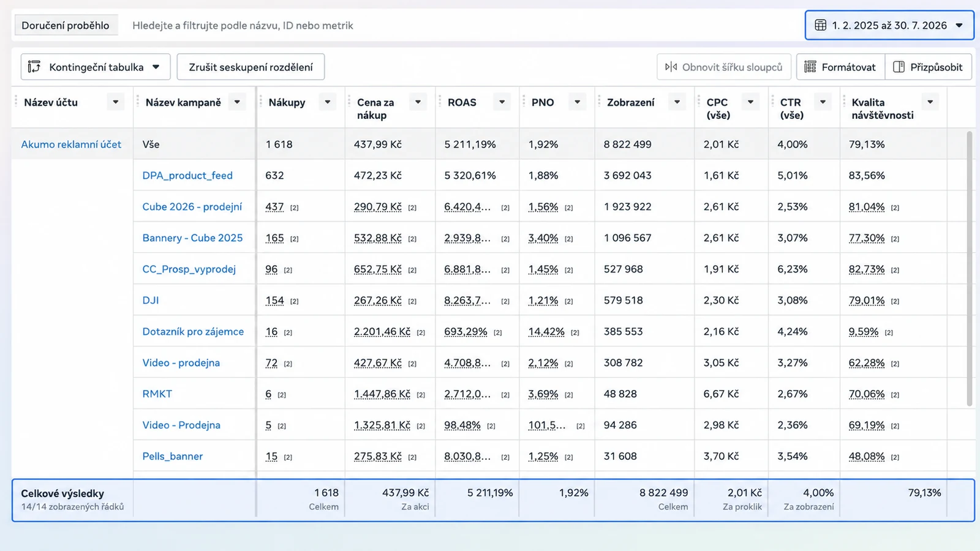The height and width of the screenshot is (551, 980).
Task: Open Nákupy column dropdown arrow
Action: tap(328, 102)
